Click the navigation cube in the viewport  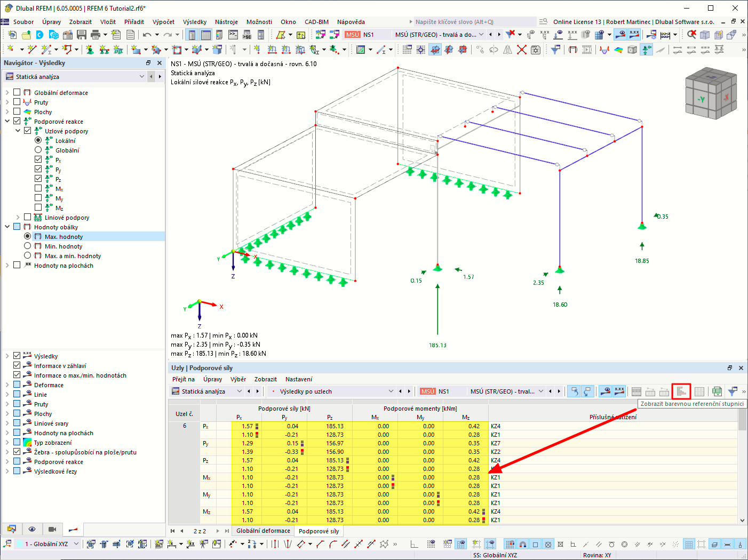711,94
